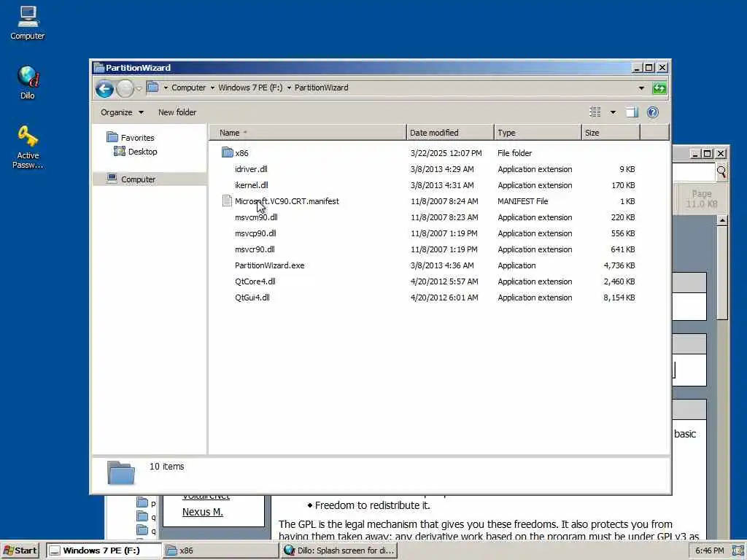The height and width of the screenshot is (560, 747).
Task: Click the 4,736 KB size cell
Action: 619,265
